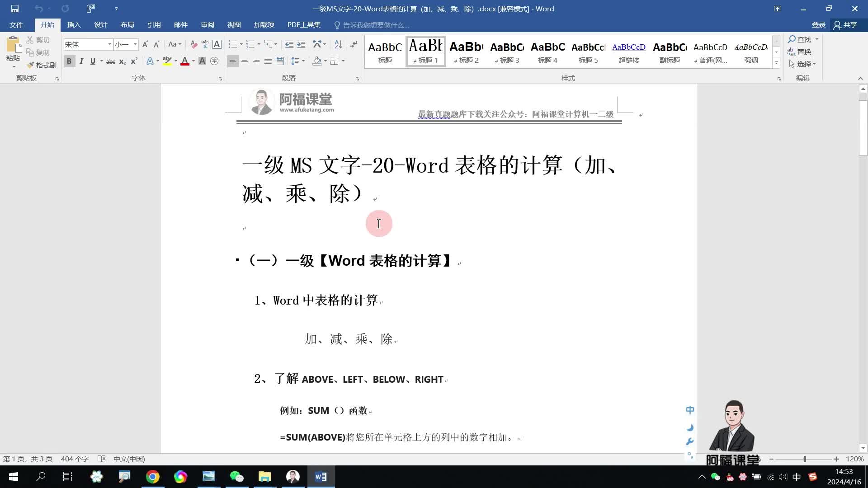This screenshot has width=868, height=488.
Task: Switch to the 设计 Design tab
Action: [100, 25]
